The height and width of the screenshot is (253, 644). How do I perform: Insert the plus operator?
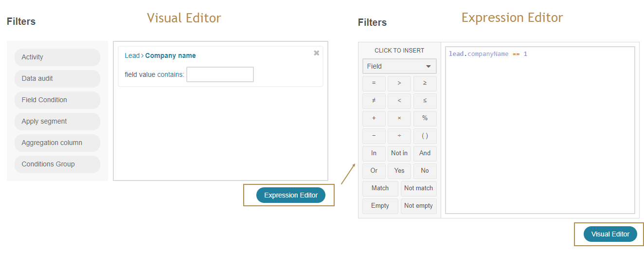coord(374,118)
